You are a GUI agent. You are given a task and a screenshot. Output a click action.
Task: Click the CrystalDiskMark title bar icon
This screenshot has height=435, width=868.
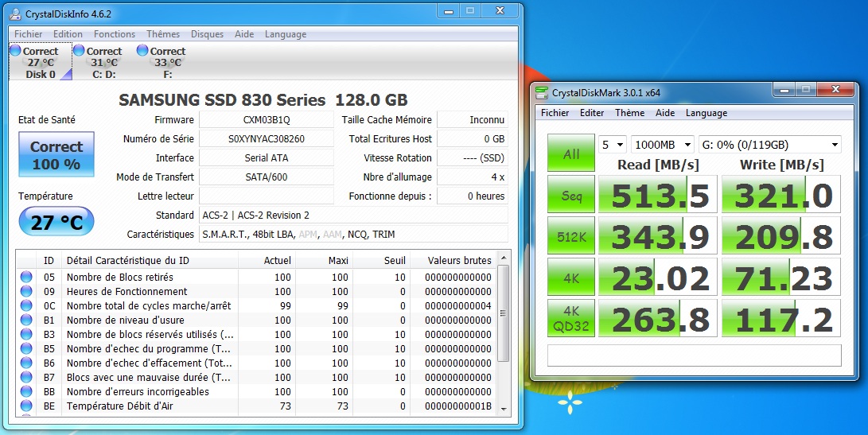[x=543, y=92]
